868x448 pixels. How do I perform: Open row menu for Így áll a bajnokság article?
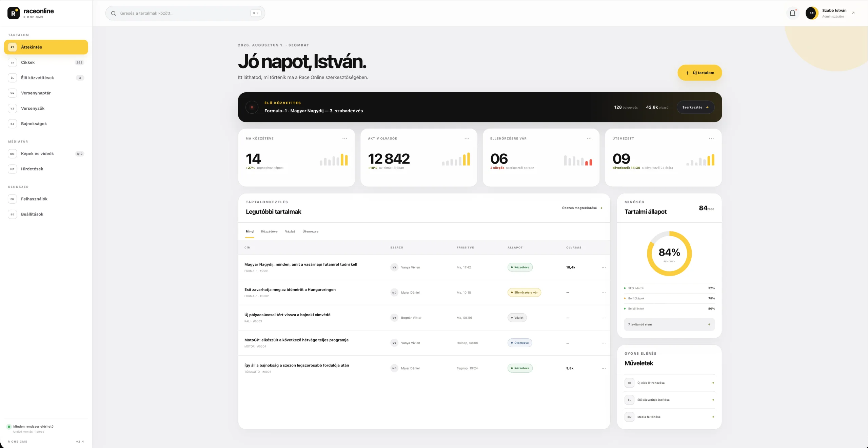coord(604,368)
